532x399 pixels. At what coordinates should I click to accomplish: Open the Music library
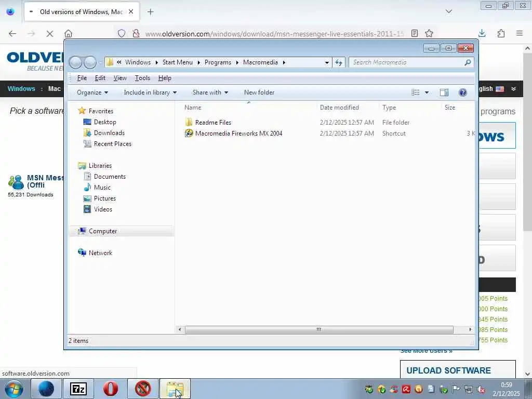click(102, 187)
